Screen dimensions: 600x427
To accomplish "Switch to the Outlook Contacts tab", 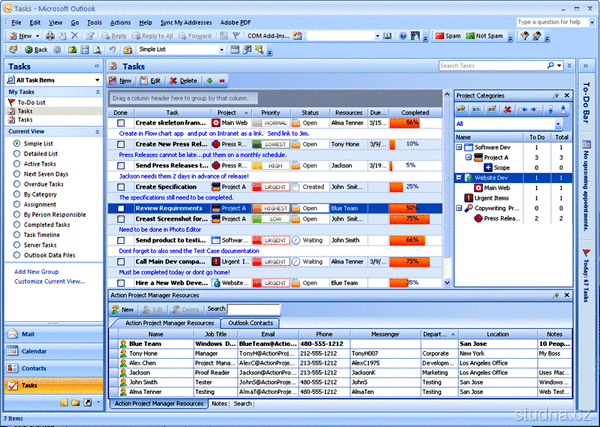I will (x=251, y=323).
